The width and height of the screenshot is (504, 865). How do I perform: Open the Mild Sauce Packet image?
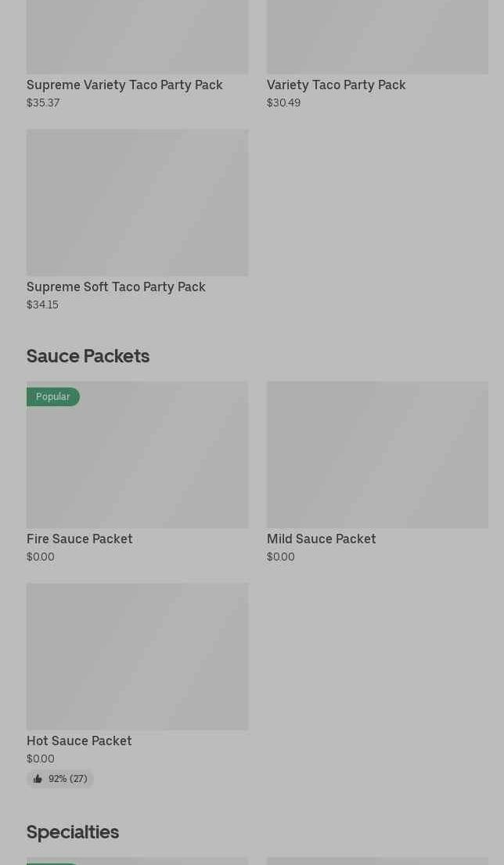377,455
